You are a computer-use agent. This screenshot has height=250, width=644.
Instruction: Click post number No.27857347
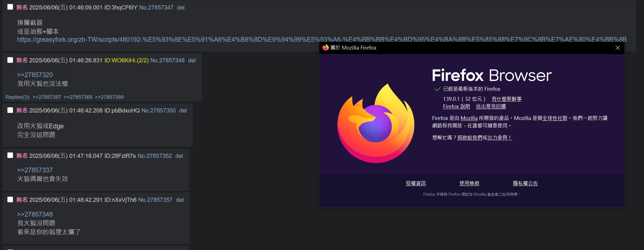(156, 8)
